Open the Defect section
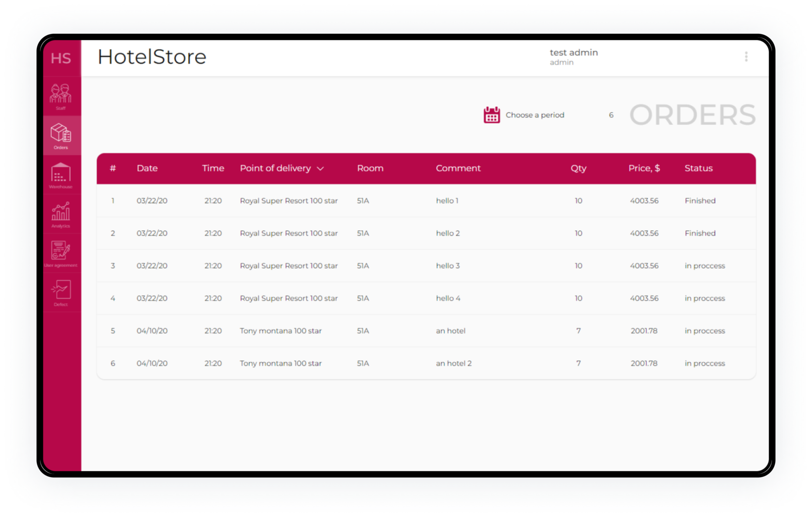Image resolution: width=812 pixels, height=517 pixels. [x=61, y=293]
